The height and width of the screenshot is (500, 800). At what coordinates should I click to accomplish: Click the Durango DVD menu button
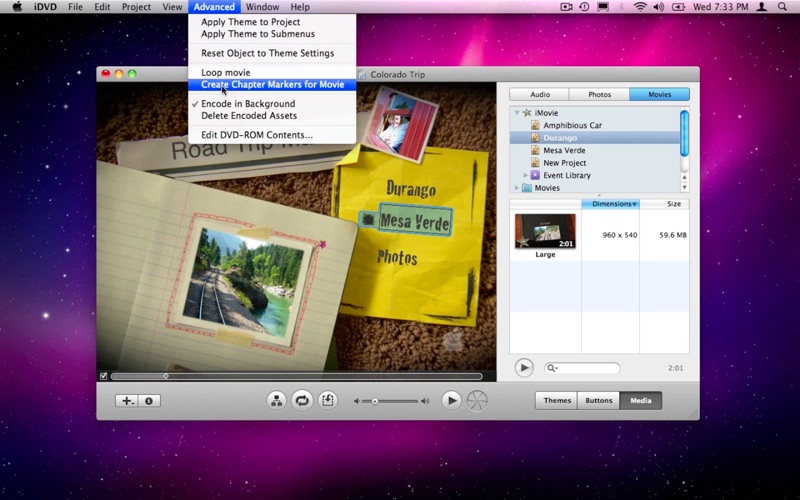411,189
